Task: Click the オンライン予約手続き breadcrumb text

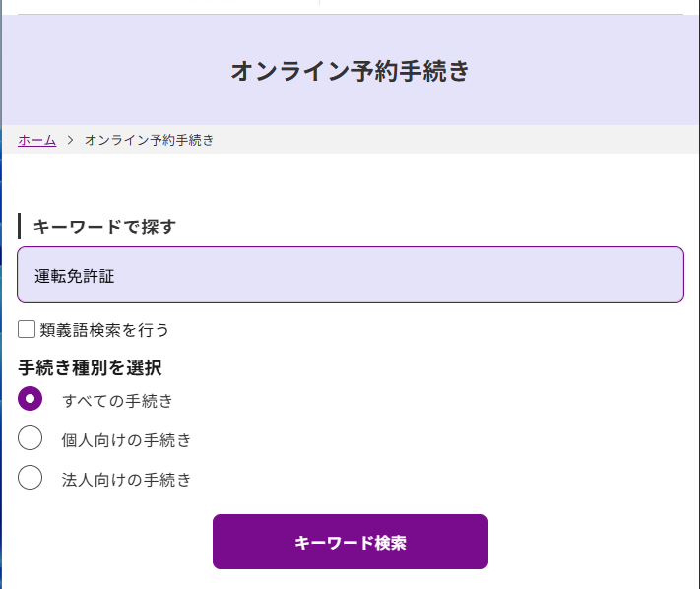Action: [x=149, y=140]
